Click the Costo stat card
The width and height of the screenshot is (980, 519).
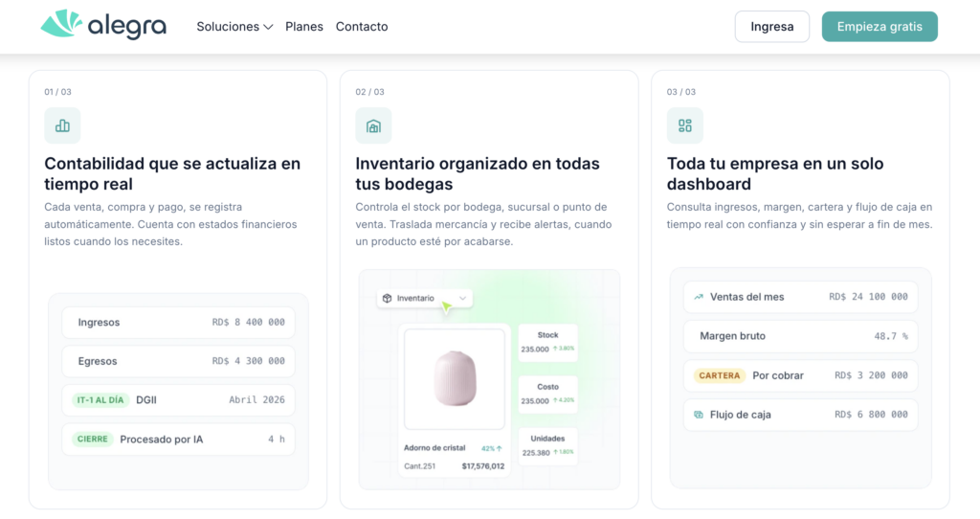pyautogui.click(x=547, y=394)
